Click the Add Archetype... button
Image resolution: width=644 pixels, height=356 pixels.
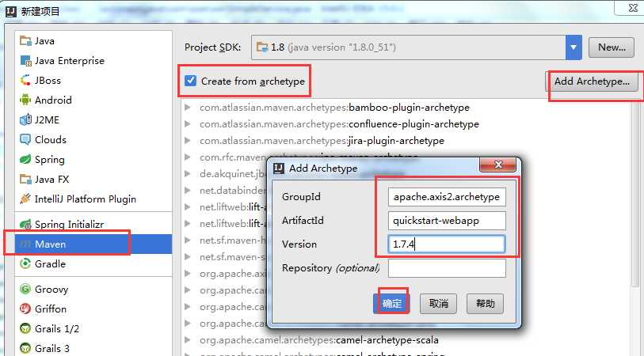pos(592,81)
